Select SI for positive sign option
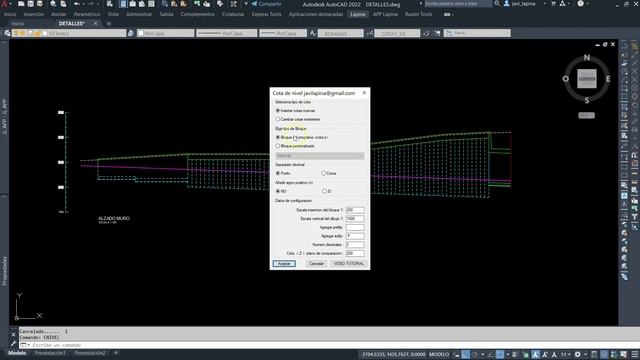 tap(327, 191)
